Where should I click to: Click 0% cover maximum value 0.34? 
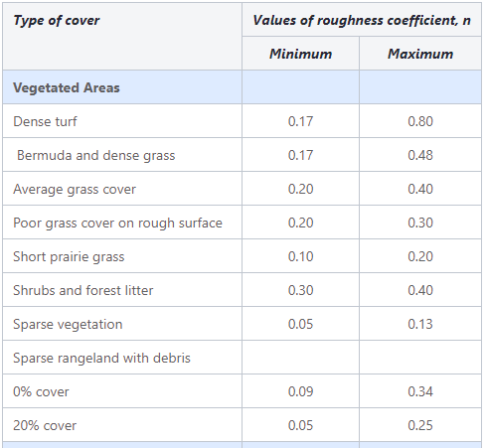pos(420,391)
